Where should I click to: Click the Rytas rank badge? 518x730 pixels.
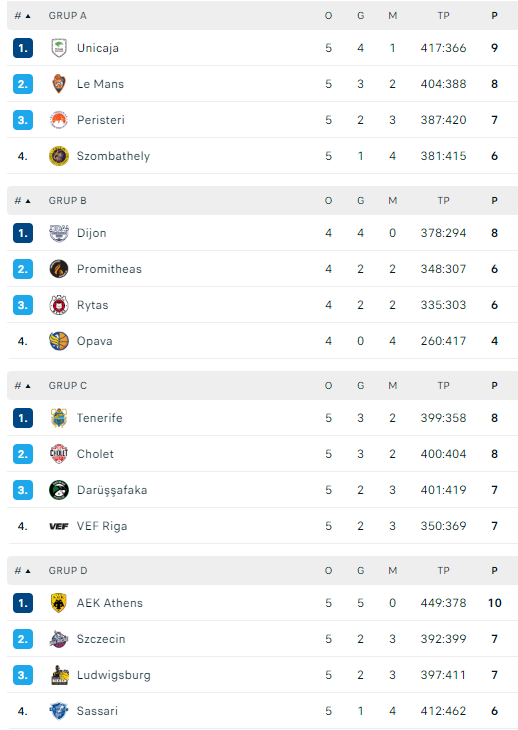(x=23, y=305)
